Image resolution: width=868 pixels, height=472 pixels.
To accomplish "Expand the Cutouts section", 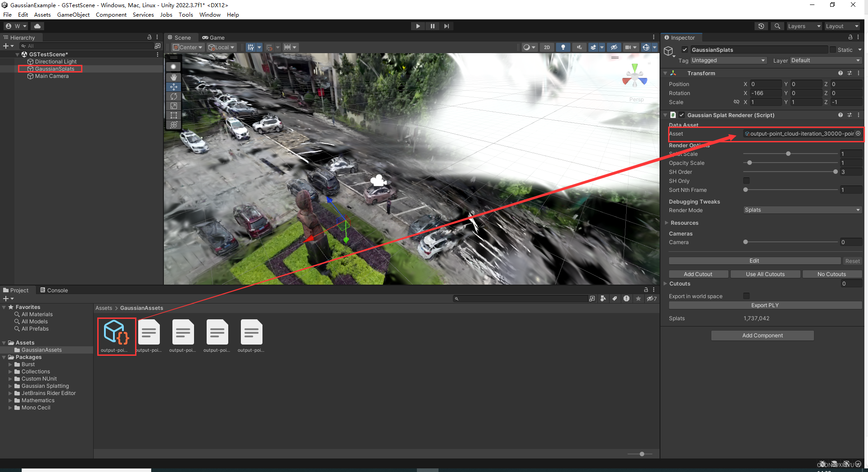I will pyautogui.click(x=665, y=284).
